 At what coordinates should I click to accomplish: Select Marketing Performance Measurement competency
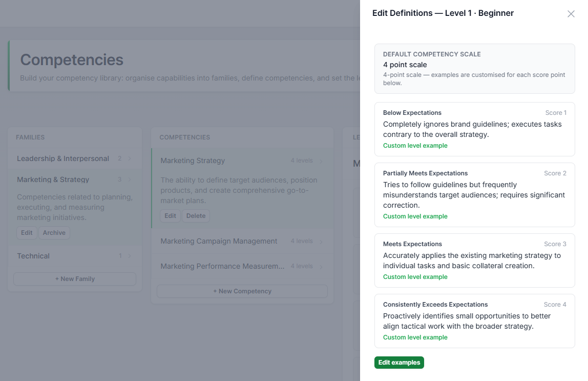click(242, 266)
